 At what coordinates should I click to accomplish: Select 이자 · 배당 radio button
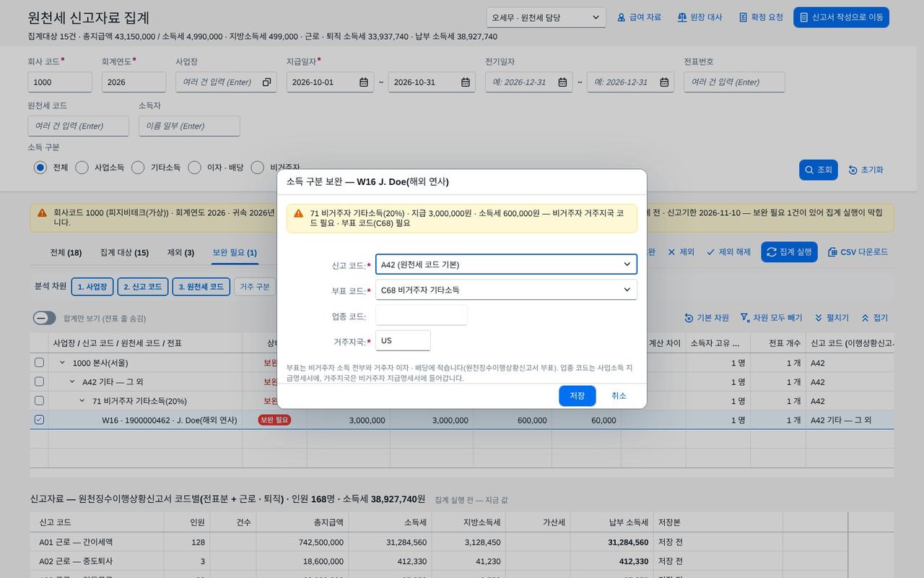[194, 168]
